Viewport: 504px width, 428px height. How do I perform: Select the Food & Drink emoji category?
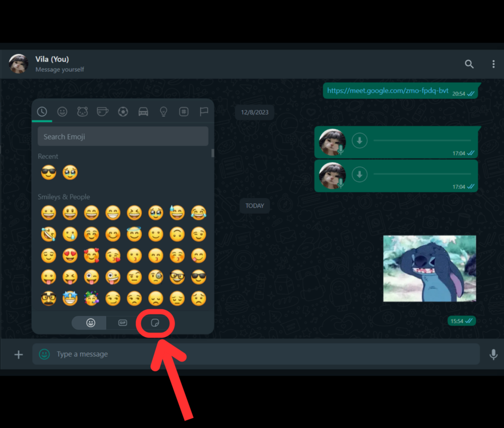pos(103,112)
